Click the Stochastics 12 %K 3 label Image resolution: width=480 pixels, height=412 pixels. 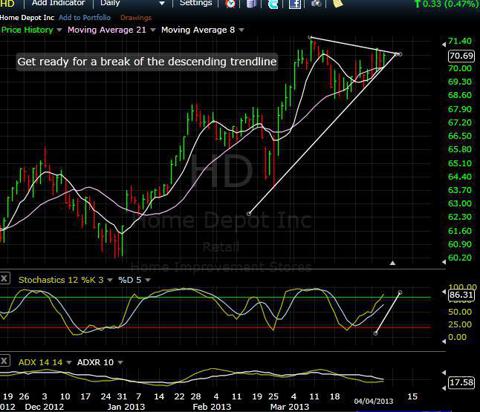[61, 280]
